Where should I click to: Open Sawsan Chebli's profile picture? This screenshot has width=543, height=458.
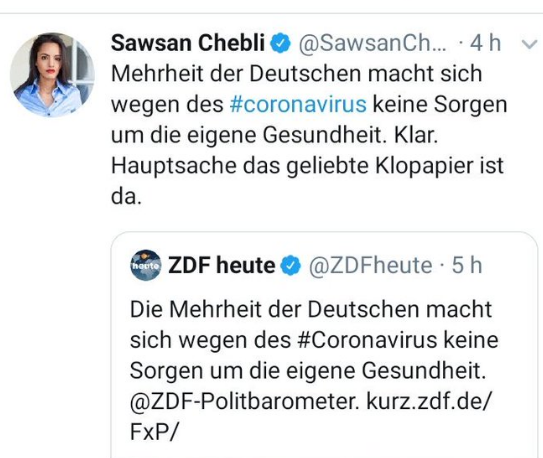[52, 75]
